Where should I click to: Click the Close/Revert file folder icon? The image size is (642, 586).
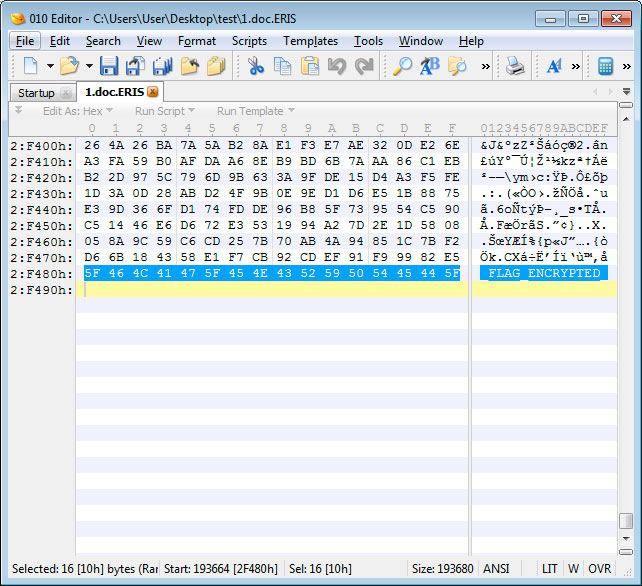click(190, 66)
